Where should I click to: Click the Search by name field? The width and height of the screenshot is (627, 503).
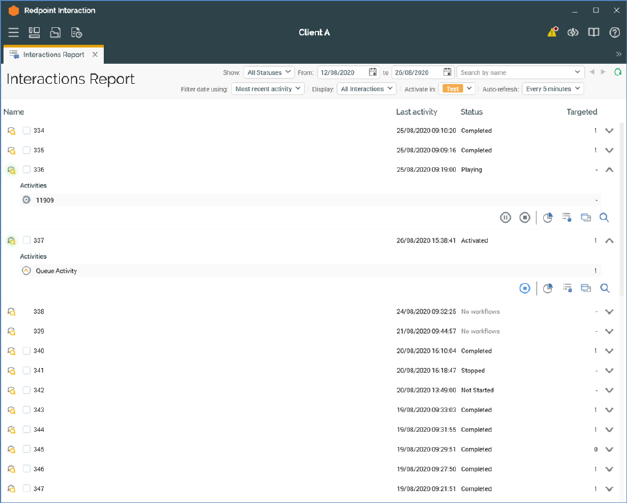[x=520, y=72]
